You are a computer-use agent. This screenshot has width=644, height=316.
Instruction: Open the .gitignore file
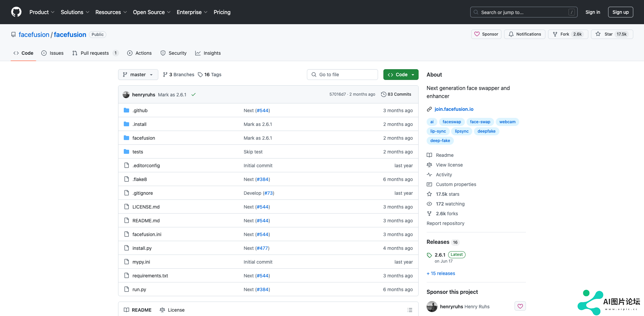coord(143,193)
